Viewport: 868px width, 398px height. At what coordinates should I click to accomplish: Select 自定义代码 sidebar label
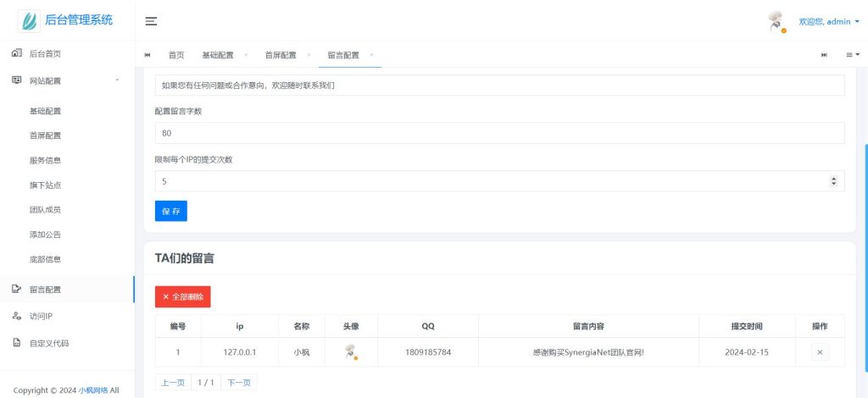point(48,343)
